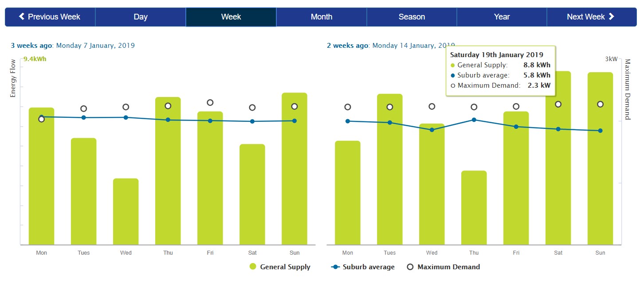Select the Week view tab

point(231,17)
